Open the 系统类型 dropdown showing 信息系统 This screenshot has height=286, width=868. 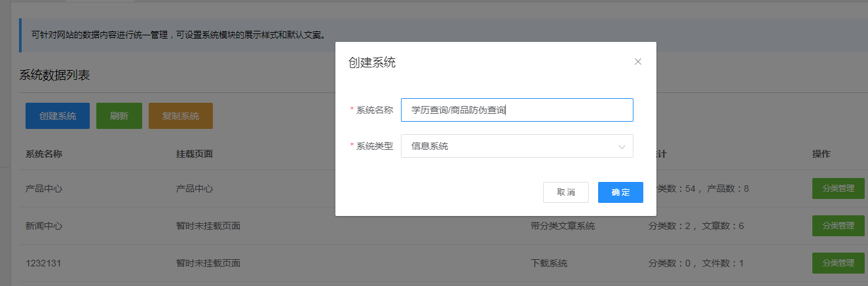click(516, 146)
